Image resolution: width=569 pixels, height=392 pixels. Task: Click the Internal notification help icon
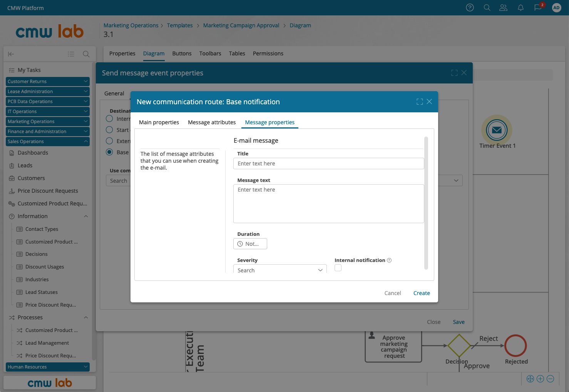tap(389, 260)
